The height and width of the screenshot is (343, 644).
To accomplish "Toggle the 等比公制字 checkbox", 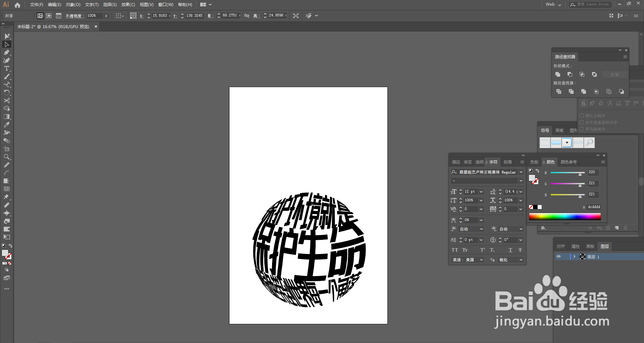I will tap(582, 116).
